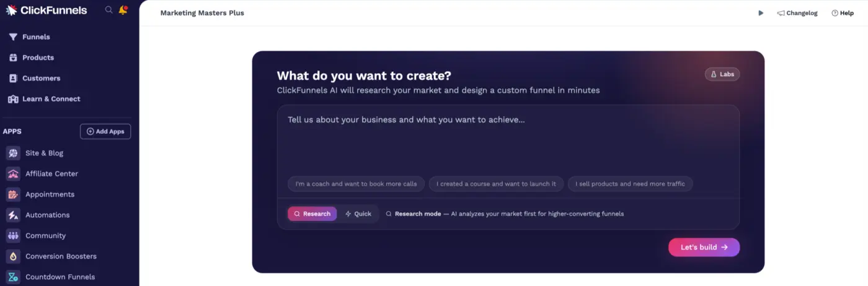Screen dimensions: 868x286
Task: Click the Conversion Boosters app icon
Action: point(13,256)
